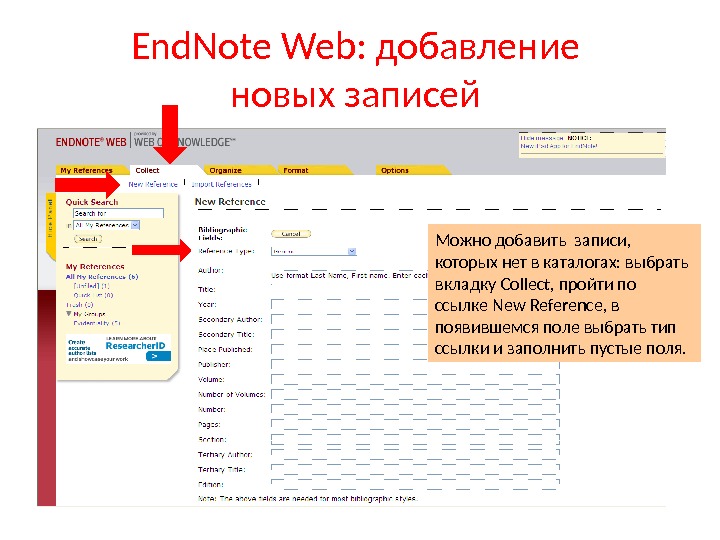
Task: Open the ResearcherID banner
Action: 119,349
